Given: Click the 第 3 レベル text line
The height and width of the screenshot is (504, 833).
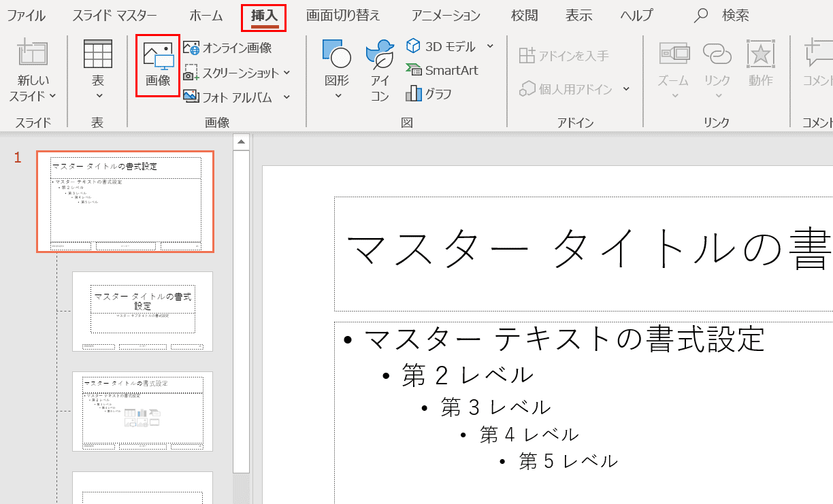Looking at the screenshot, I should (x=495, y=407).
